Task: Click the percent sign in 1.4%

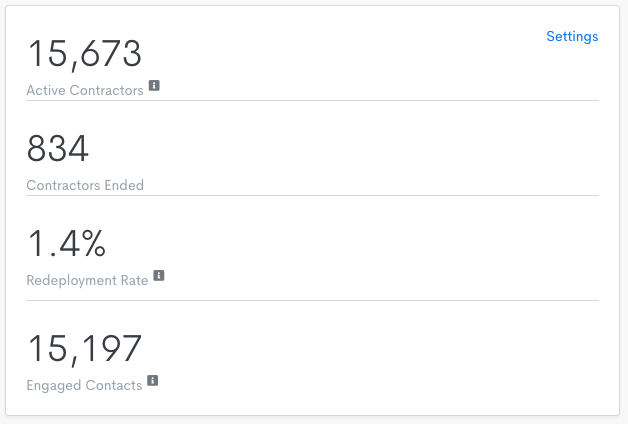Action: [x=91, y=244]
